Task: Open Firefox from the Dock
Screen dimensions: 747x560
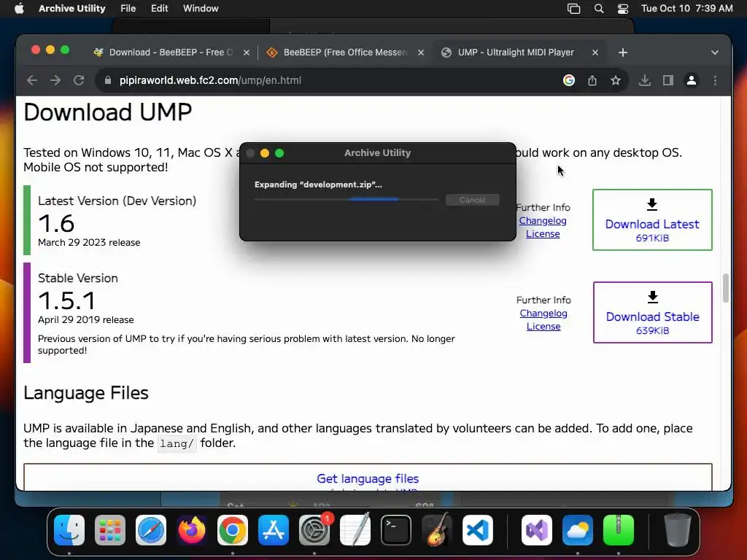Action: 192,530
